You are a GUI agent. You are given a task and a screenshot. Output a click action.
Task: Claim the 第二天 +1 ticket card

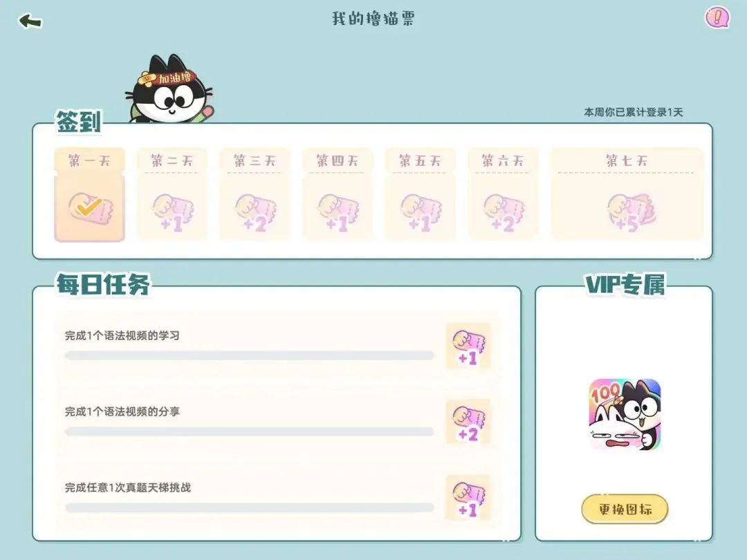pos(172,194)
